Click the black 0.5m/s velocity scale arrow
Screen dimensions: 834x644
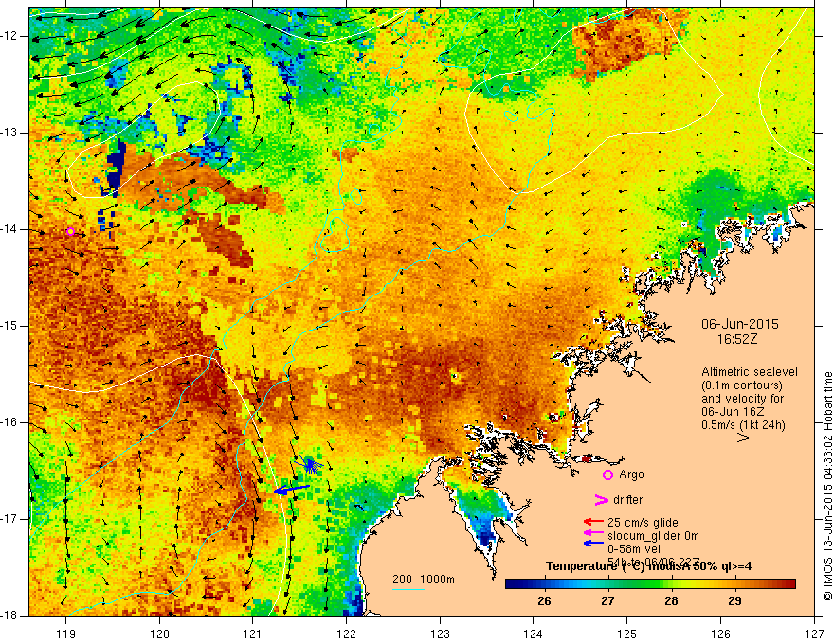pyautogui.click(x=731, y=438)
